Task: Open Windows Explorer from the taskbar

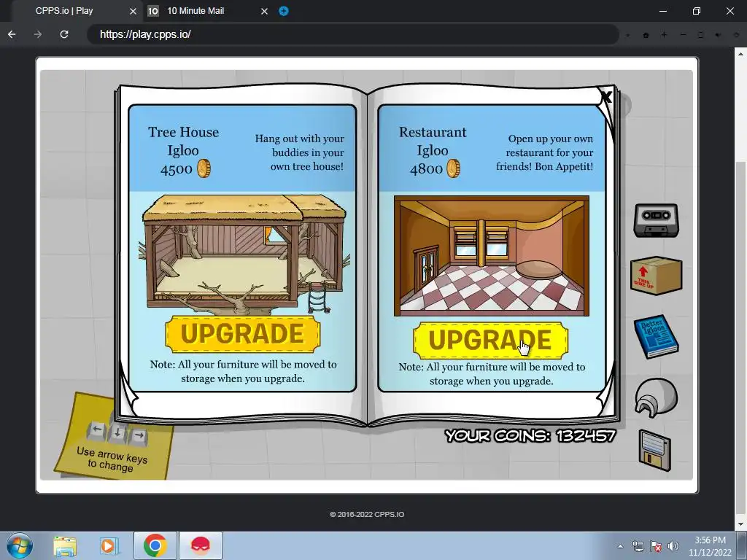Action: point(65,545)
